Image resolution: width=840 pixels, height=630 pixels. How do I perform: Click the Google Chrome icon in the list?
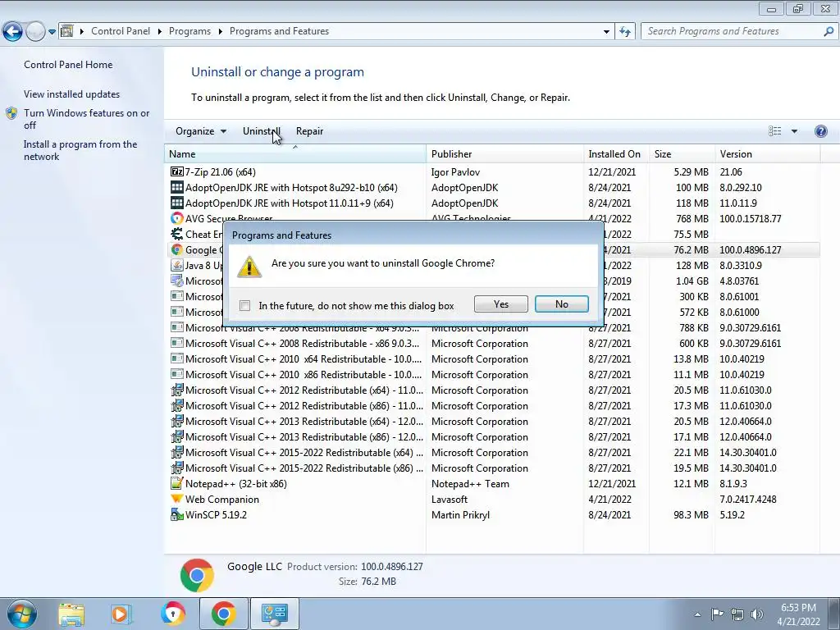tap(177, 249)
